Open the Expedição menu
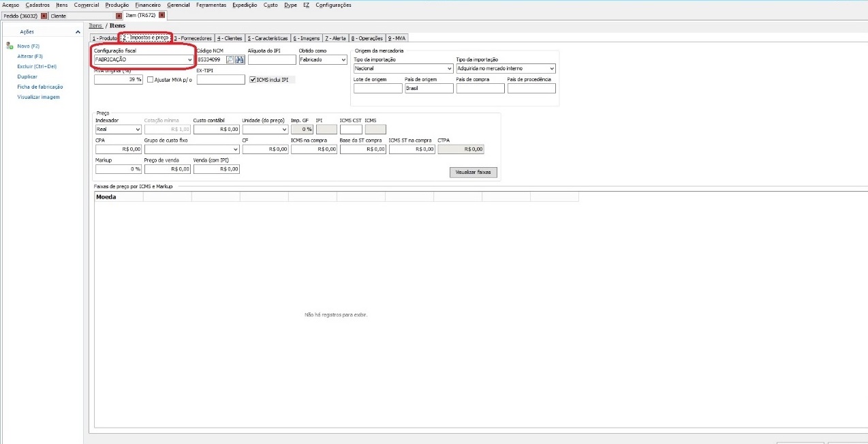 [245, 5]
